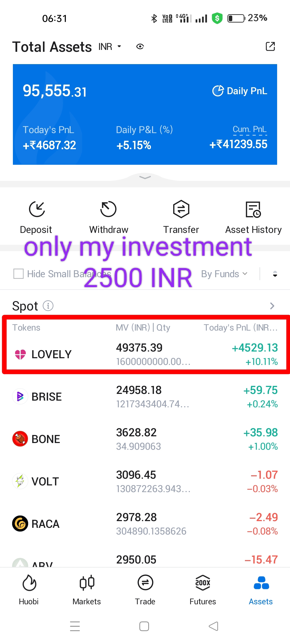Viewport: 290px width, 644px height.
Task: Open Asset History
Action: pyautogui.click(x=253, y=210)
